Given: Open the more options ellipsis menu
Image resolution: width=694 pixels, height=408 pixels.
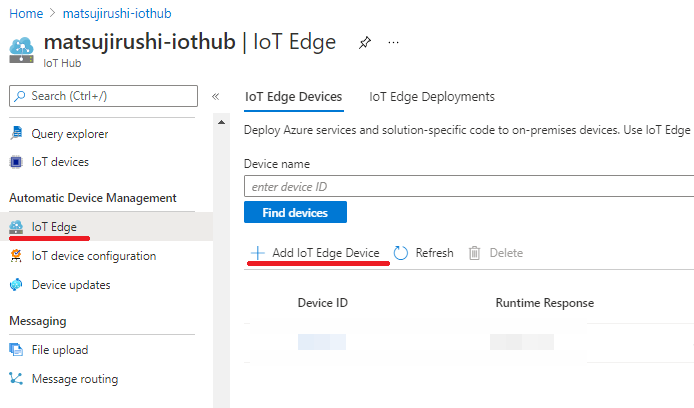Looking at the screenshot, I should pos(393,42).
